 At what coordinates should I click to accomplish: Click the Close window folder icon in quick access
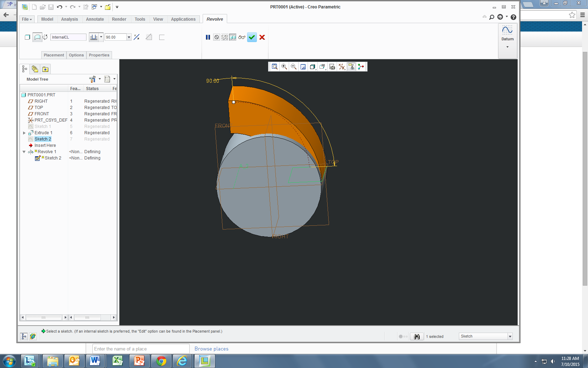click(x=108, y=7)
